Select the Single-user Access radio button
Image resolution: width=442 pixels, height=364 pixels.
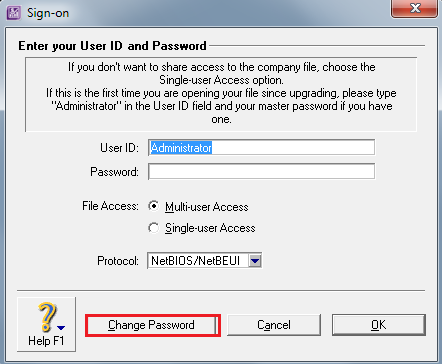154,228
